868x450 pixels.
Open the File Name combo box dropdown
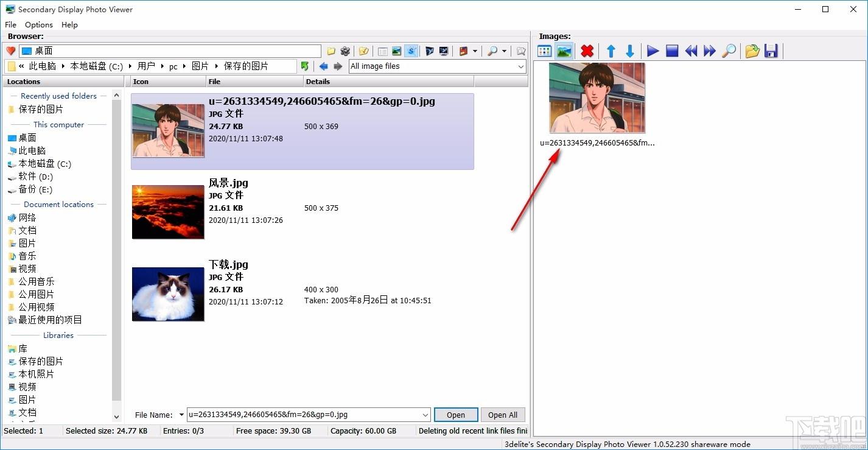pos(425,415)
